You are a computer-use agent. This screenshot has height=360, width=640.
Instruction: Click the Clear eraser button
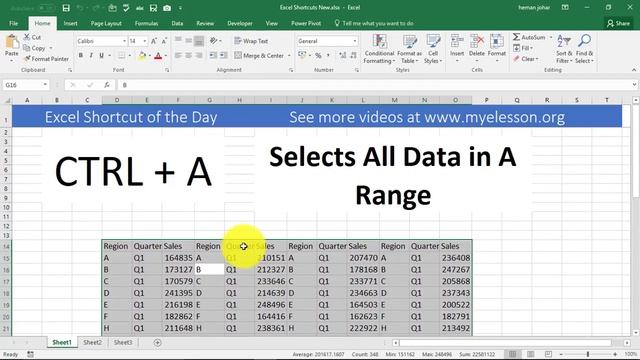coord(526,59)
